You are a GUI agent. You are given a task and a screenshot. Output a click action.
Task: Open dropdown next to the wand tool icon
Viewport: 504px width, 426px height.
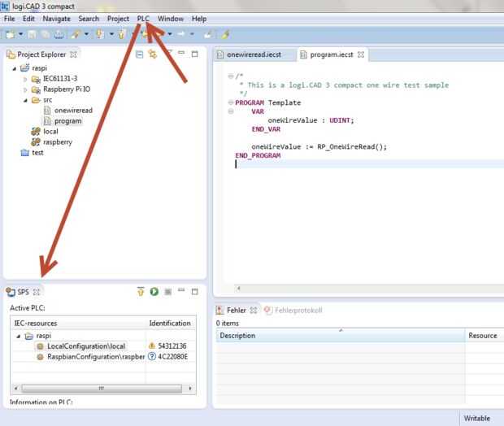tap(86, 34)
